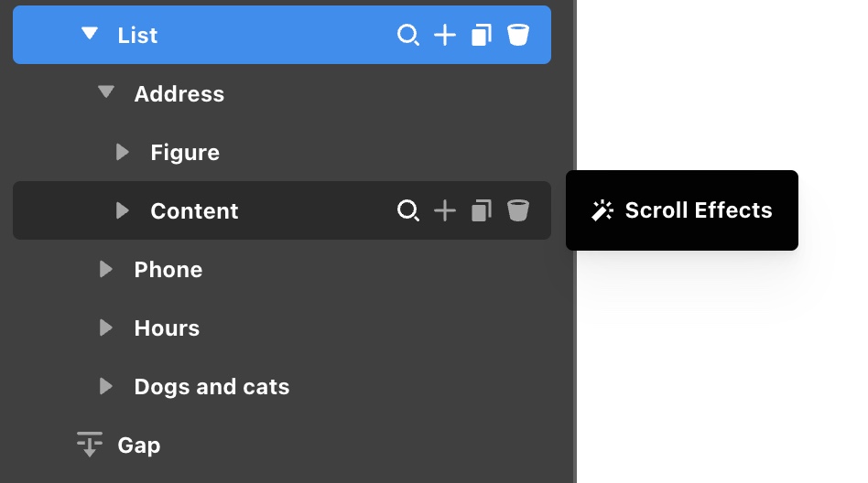This screenshot has width=868, height=483.
Task: Delete the Content element with the trash icon
Action: [518, 211]
